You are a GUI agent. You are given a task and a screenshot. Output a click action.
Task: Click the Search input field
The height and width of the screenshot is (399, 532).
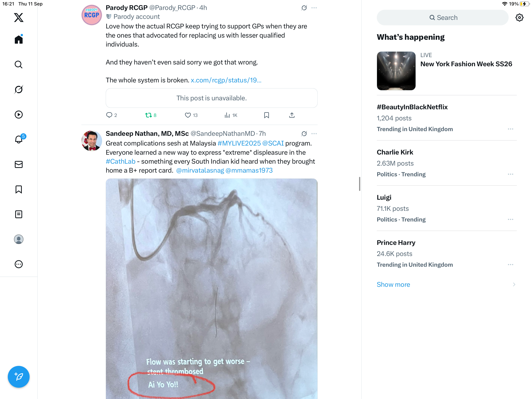tap(443, 18)
